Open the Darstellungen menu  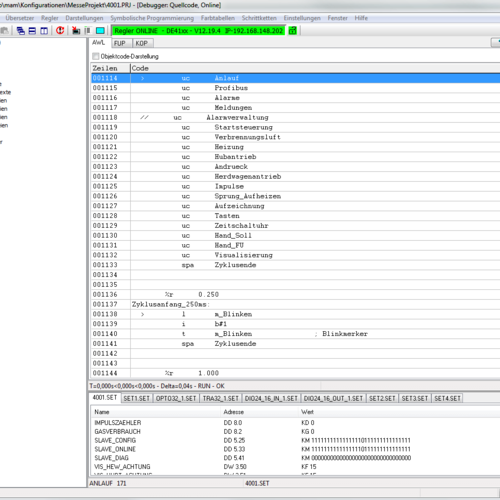[84, 18]
